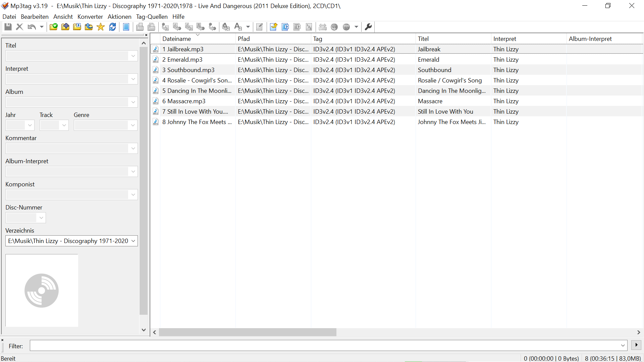Click the Select all files list icon
Screen dimensions: 644x362
(x=126, y=27)
